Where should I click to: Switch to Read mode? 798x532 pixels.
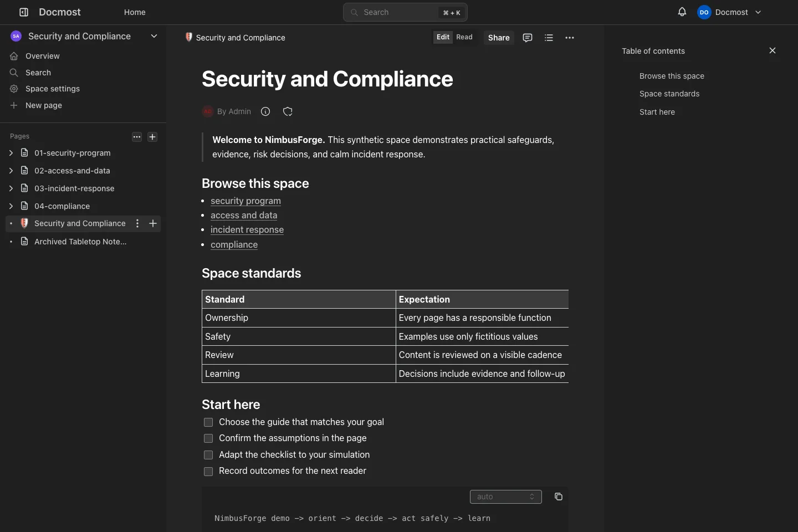pos(464,37)
